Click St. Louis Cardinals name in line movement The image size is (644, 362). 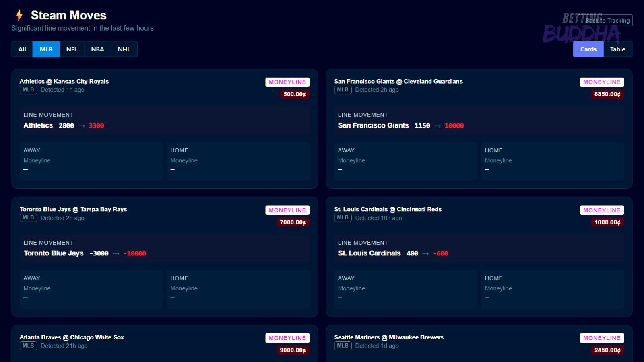click(369, 253)
